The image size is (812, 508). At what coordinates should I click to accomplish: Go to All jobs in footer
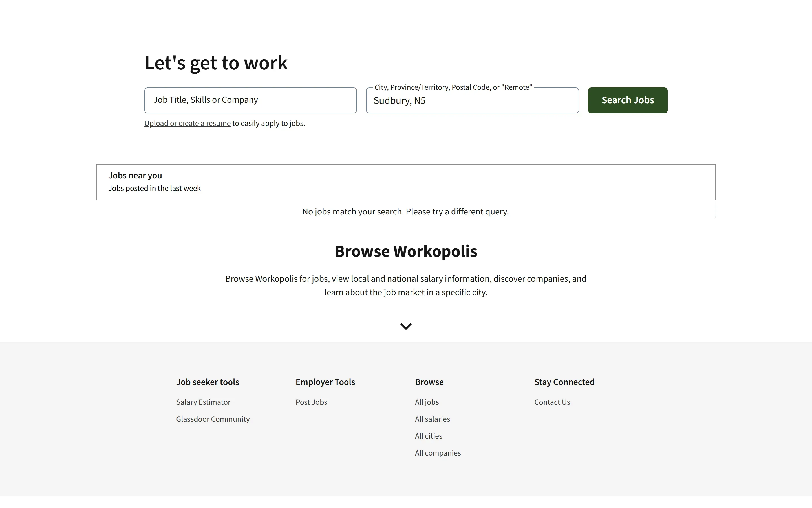427,402
